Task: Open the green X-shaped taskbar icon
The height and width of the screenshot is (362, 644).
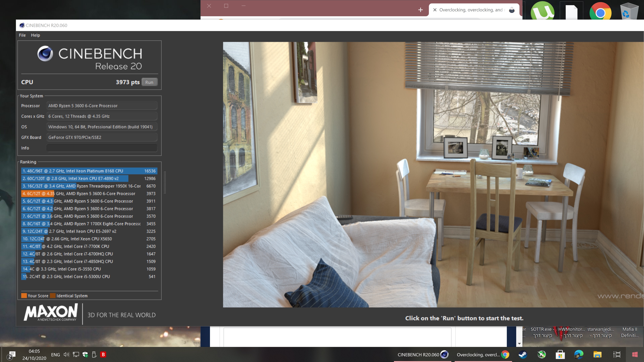Action: tap(542, 354)
